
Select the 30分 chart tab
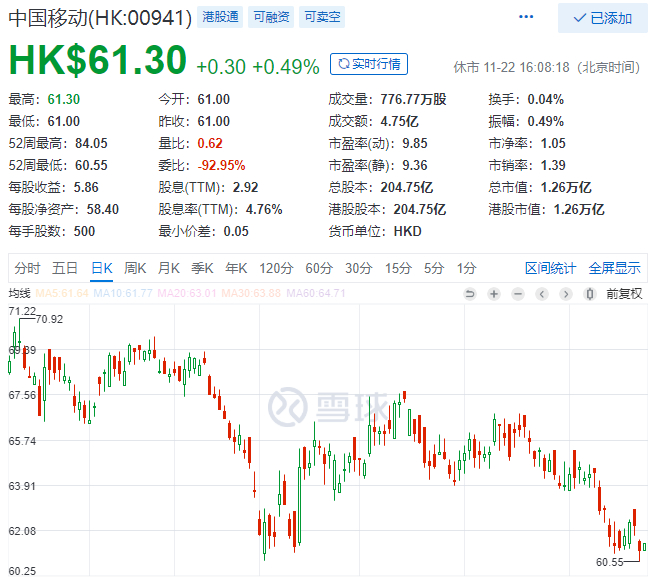(x=358, y=268)
